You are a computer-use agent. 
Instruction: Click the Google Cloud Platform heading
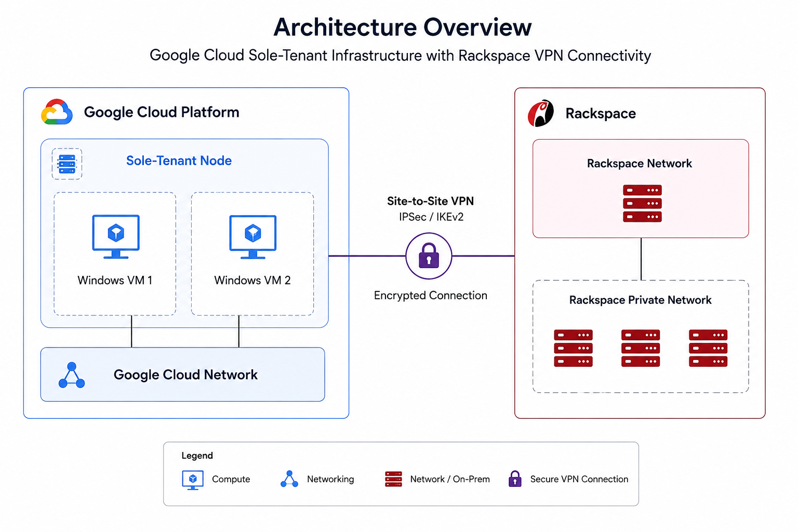point(162,112)
